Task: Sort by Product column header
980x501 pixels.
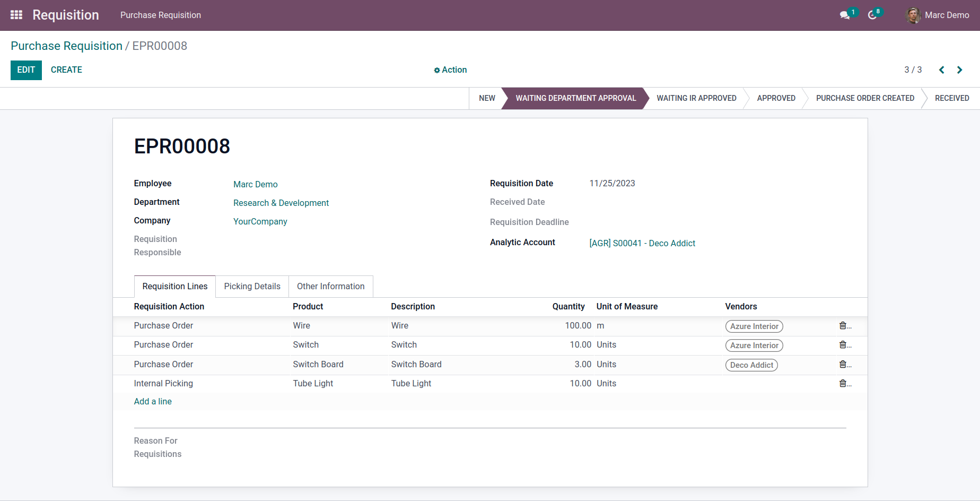Action: coord(308,306)
